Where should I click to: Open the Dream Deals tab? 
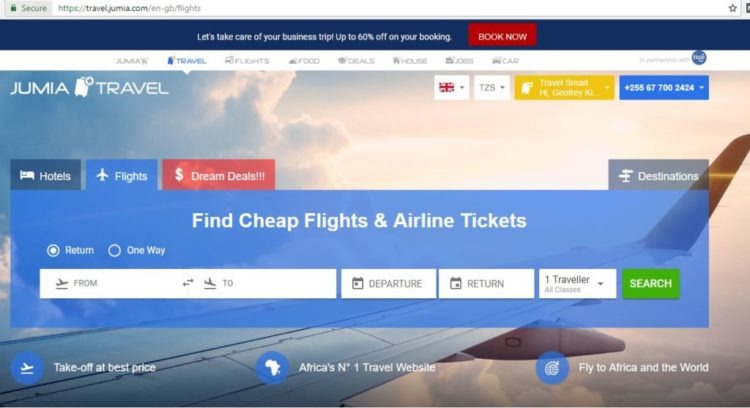click(219, 176)
